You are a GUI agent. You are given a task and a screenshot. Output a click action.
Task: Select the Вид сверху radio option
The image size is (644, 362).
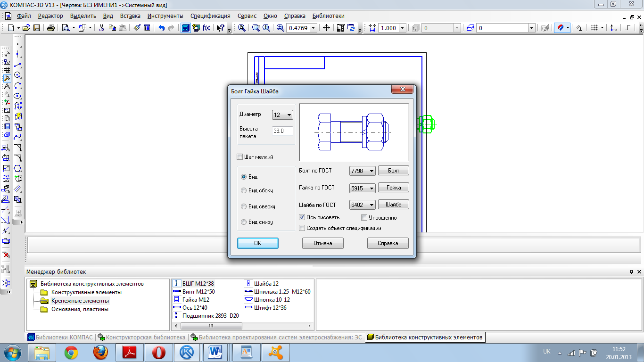coord(244,206)
